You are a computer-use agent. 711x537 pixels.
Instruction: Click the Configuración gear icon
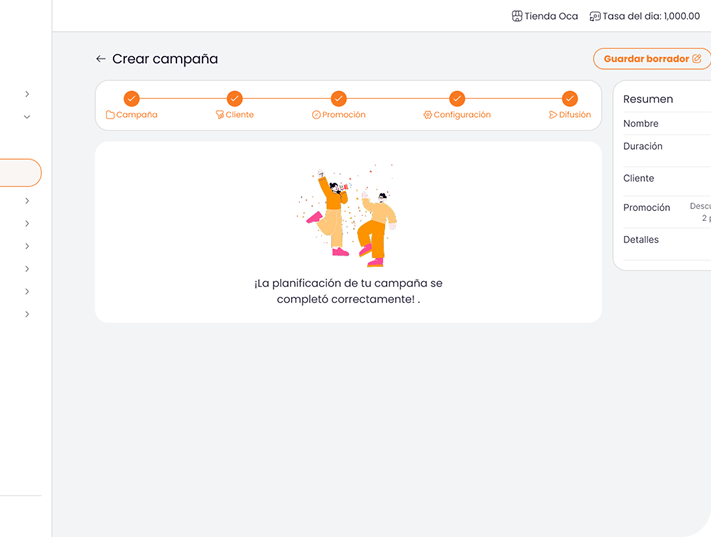[x=427, y=115]
